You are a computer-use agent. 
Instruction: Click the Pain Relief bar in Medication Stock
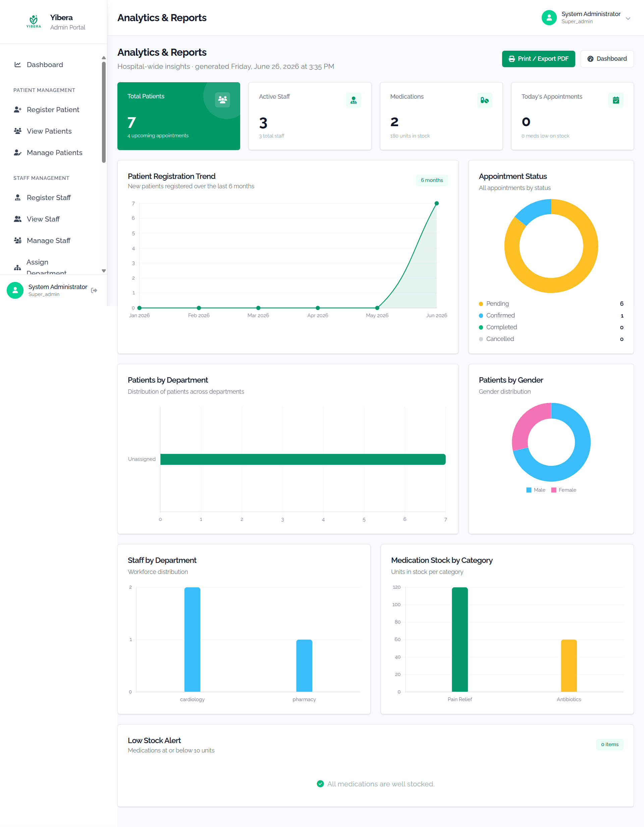(x=460, y=640)
